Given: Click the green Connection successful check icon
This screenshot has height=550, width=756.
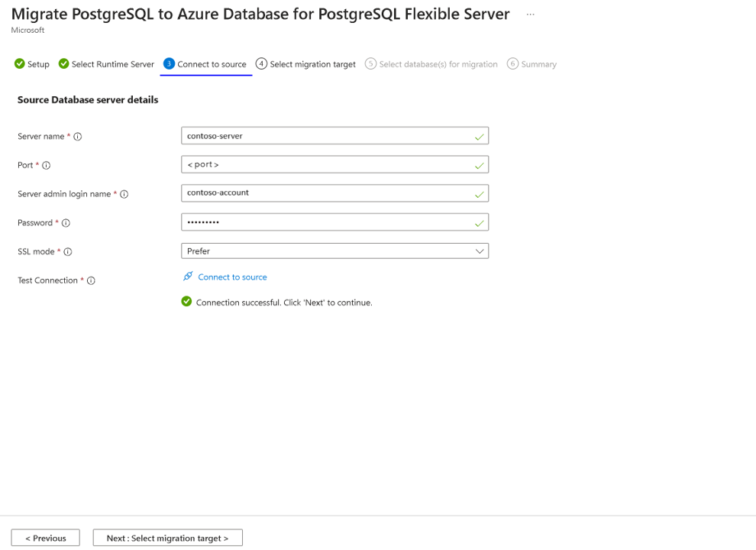Looking at the screenshot, I should (x=186, y=302).
